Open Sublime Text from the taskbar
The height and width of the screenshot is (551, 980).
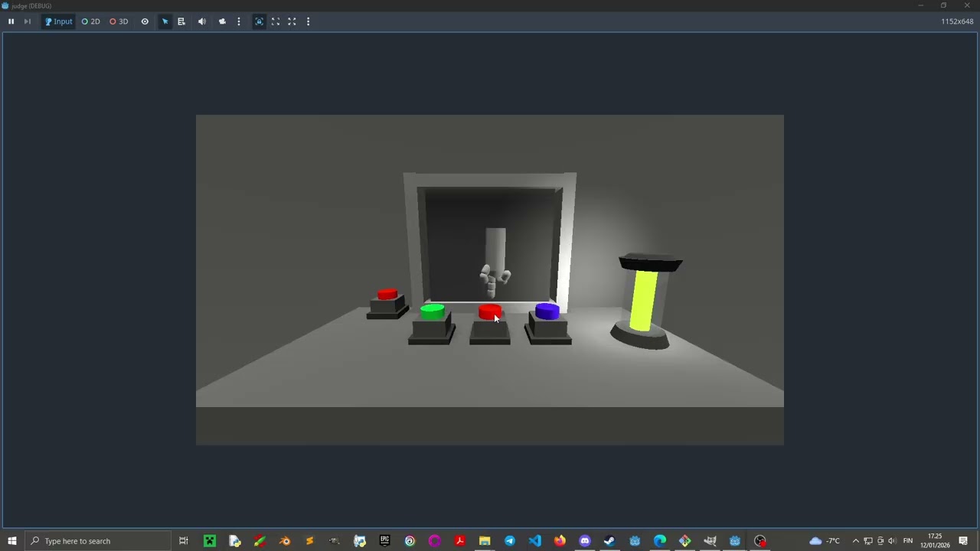click(x=309, y=541)
